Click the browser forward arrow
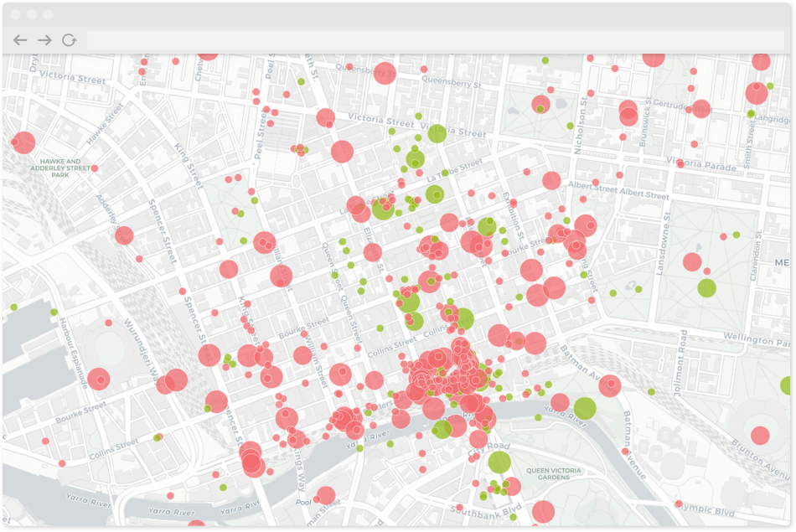Screen dimensions: 796x532 point(44,40)
